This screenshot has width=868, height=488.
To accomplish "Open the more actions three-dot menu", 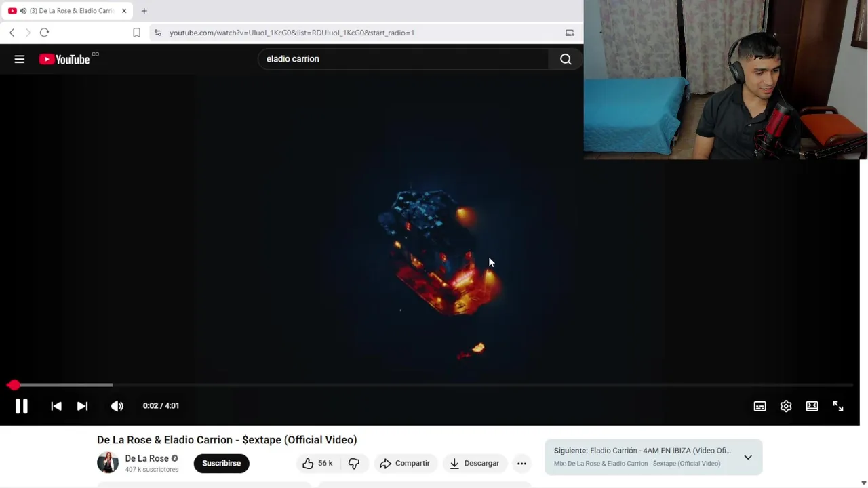I will tap(521, 463).
